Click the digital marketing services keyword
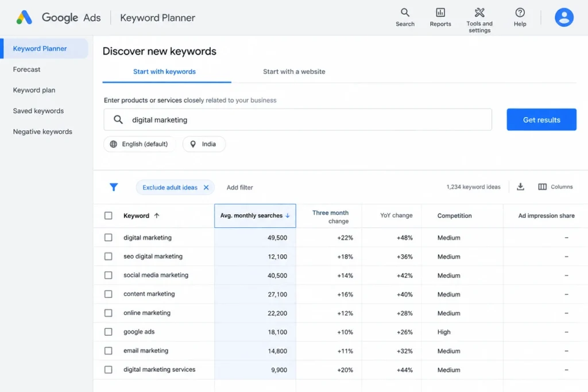 tap(160, 370)
